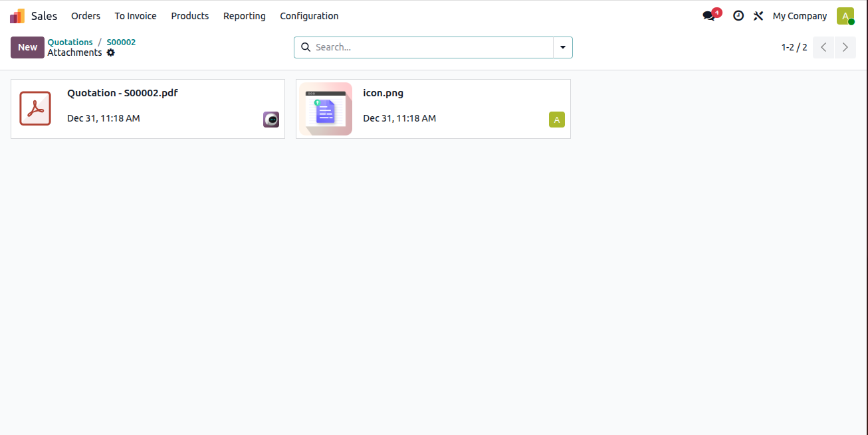Go back to Quotations breadcrumb
This screenshot has width=868, height=435.
point(70,42)
